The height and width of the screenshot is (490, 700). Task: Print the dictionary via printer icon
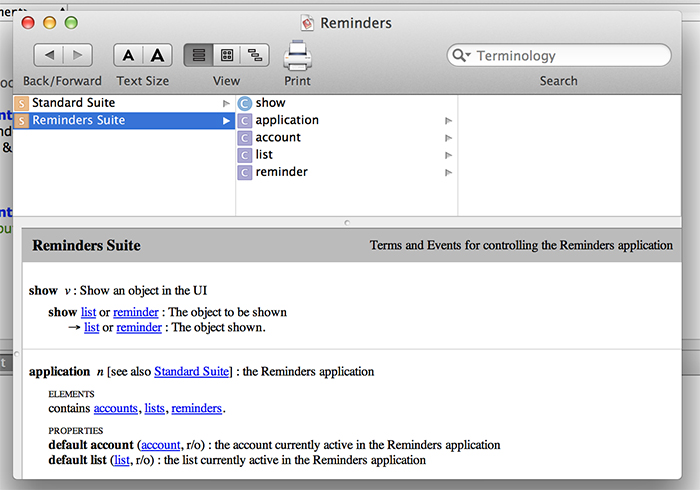tap(297, 56)
